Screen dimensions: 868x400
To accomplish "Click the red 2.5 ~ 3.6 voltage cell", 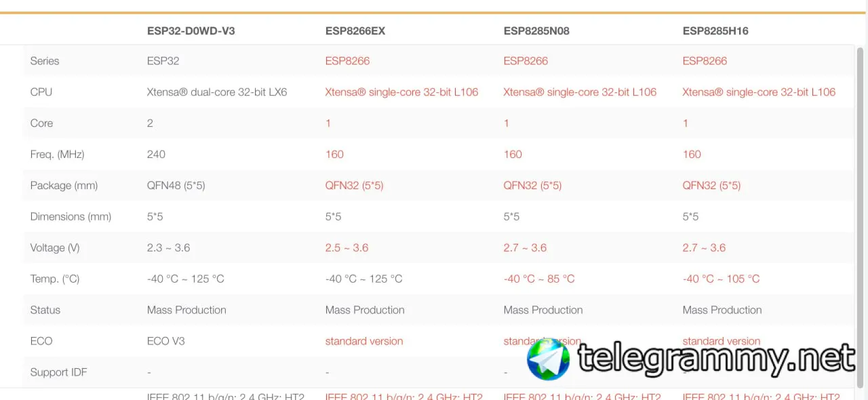I will [x=347, y=248].
